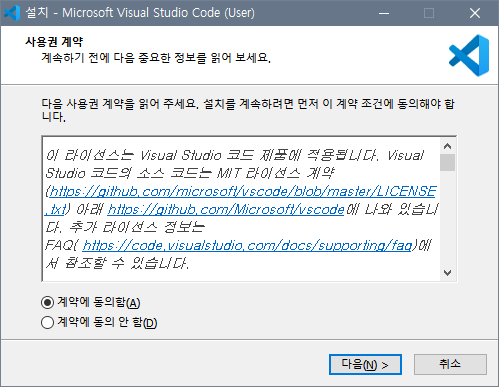This screenshot has width=499, height=387.
Task: Select the '계약에 동의 안 함(D)' radio button
Action: (47, 322)
